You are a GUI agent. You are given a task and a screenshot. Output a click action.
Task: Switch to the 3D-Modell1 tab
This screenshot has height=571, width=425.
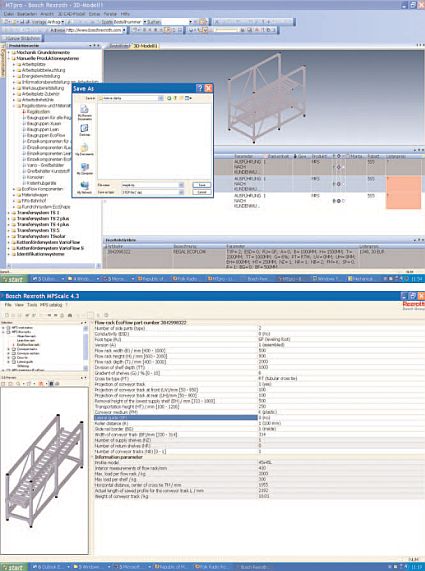145,46
